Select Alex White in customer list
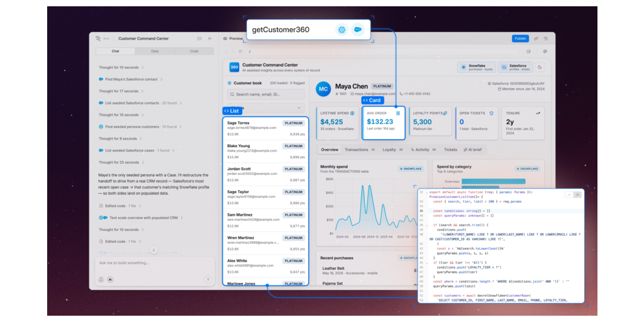644x322 pixels. pos(266,267)
